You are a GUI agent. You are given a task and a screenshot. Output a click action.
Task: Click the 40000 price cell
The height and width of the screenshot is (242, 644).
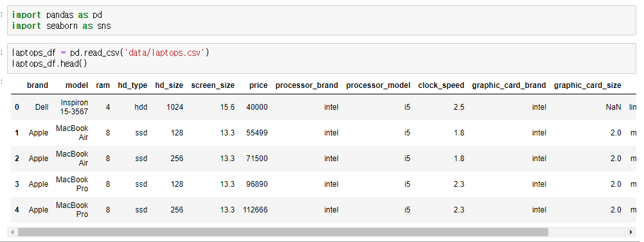point(257,107)
